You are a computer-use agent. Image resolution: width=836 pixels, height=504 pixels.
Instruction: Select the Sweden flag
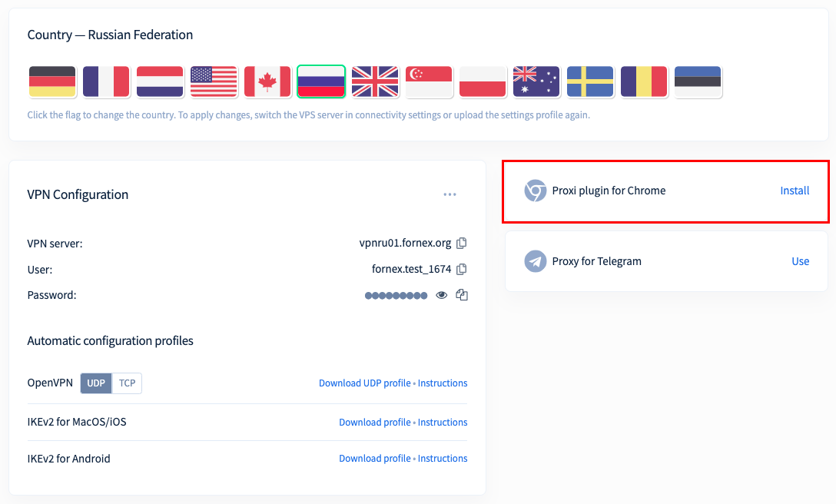[x=590, y=81]
